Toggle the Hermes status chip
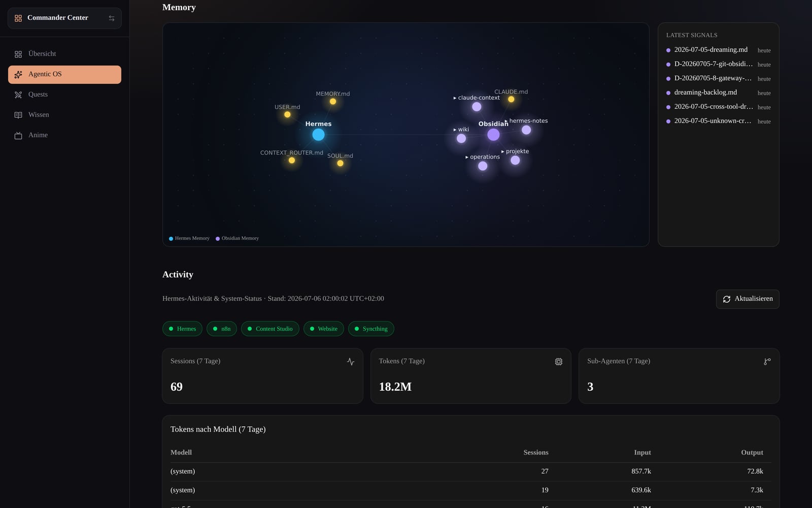812x508 pixels. coord(182,329)
